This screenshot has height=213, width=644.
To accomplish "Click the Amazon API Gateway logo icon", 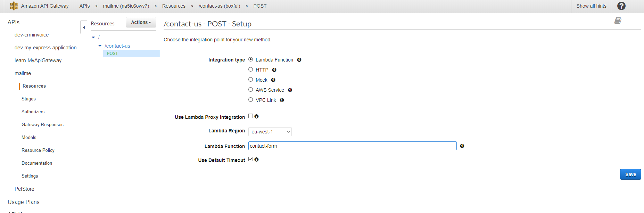I will 14,6.
